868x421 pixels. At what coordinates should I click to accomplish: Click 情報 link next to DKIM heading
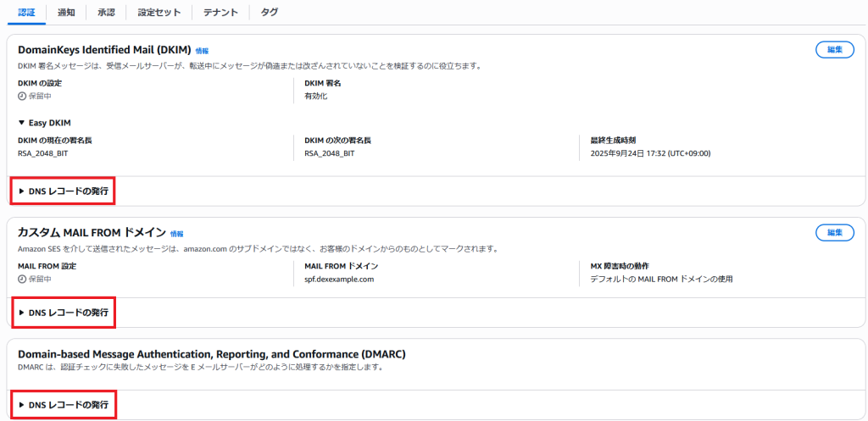coord(200,51)
